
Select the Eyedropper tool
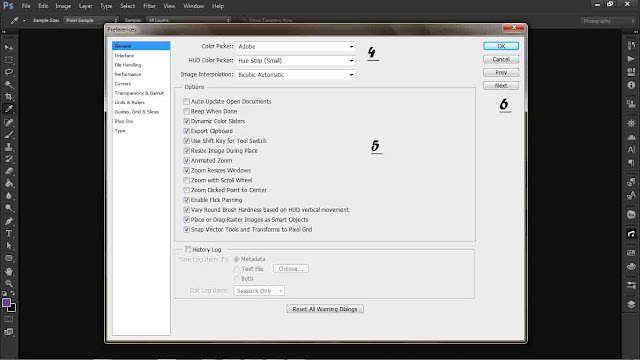(x=9, y=109)
